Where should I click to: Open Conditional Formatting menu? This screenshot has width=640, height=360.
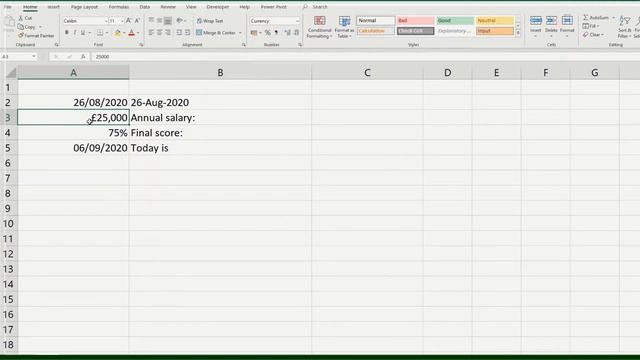click(x=320, y=27)
